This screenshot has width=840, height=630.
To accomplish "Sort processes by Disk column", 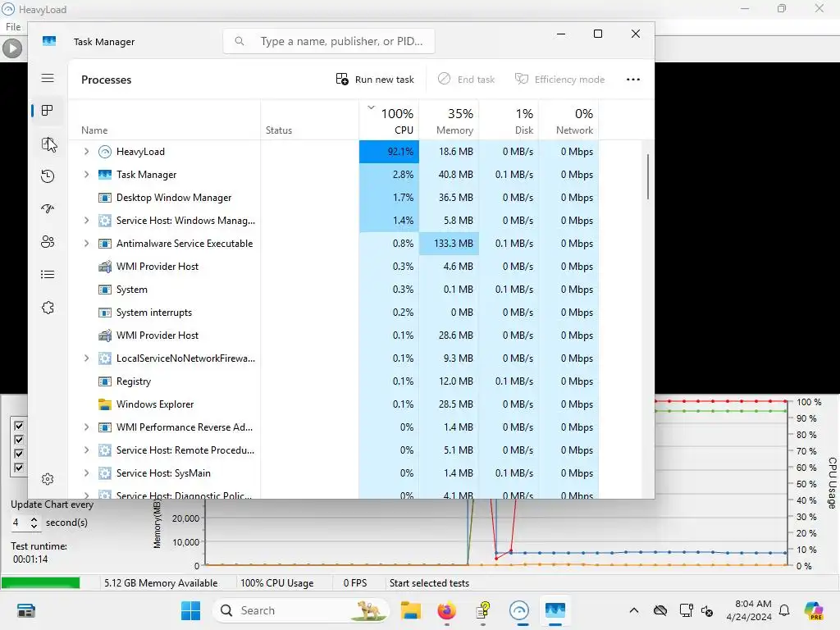I will (509, 120).
